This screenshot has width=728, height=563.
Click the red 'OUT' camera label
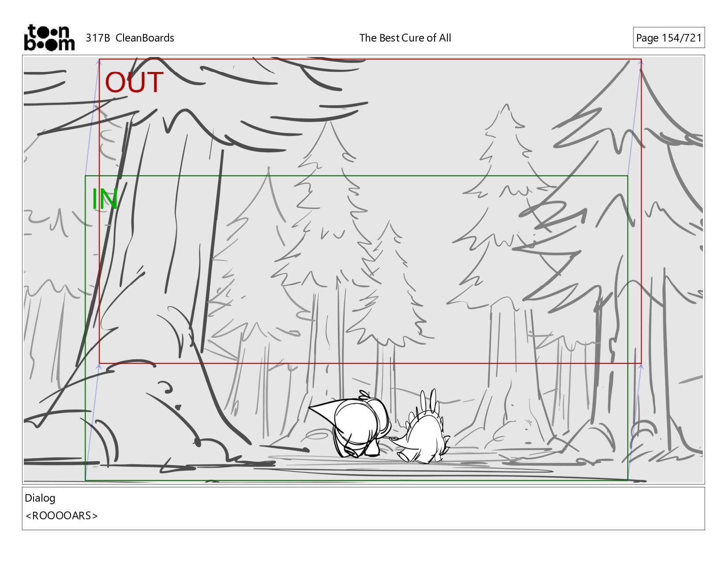coord(134,83)
